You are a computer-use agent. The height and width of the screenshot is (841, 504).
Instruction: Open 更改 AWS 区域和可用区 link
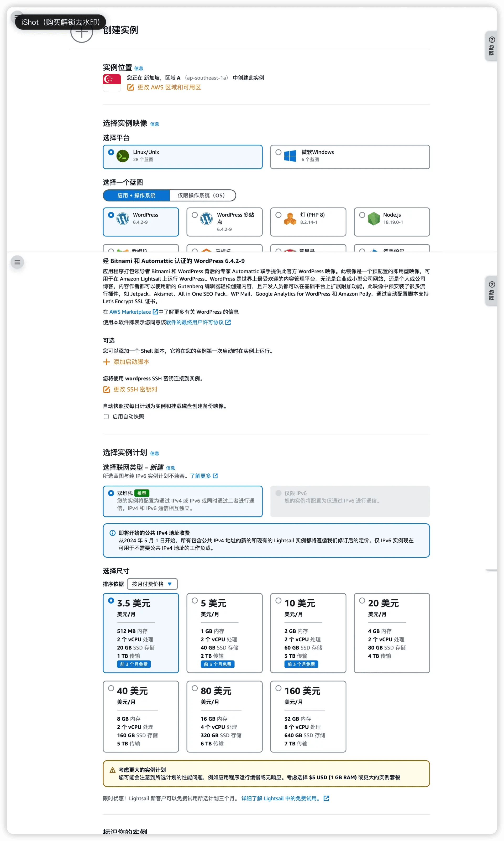[169, 87]
